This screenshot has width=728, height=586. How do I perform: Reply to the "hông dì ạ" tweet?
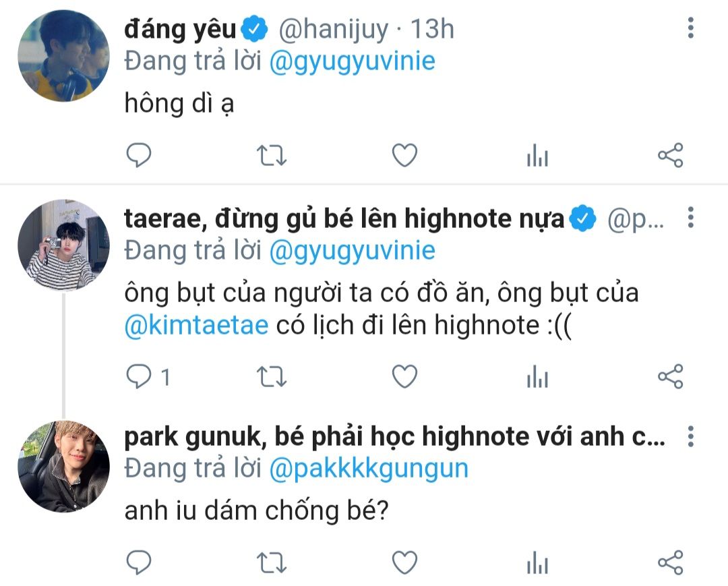pyautogui.click(x=139, y=155)
